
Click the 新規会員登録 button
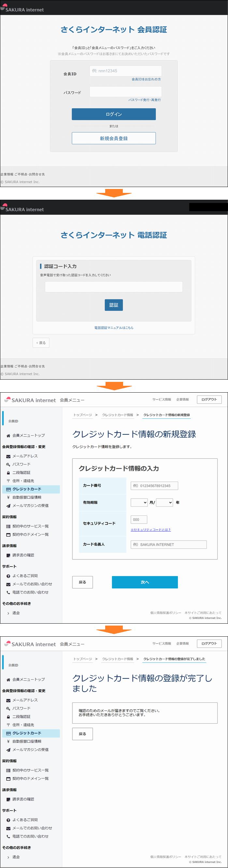pos(113,138)
